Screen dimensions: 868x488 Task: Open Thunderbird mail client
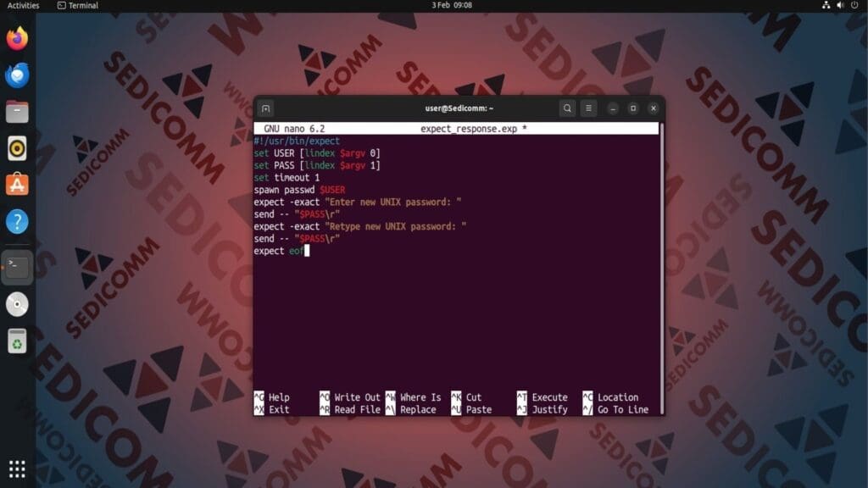pyautogui.click(x=15, y=75)
